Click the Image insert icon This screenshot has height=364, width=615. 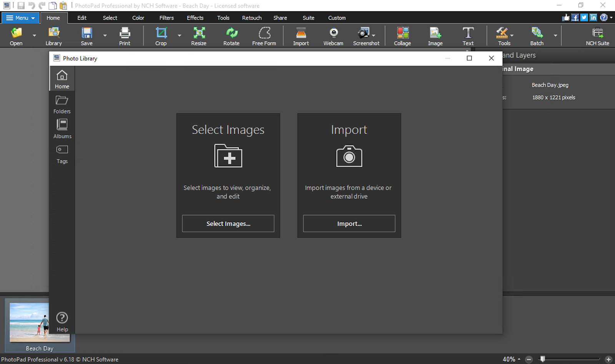click(435, 33)
